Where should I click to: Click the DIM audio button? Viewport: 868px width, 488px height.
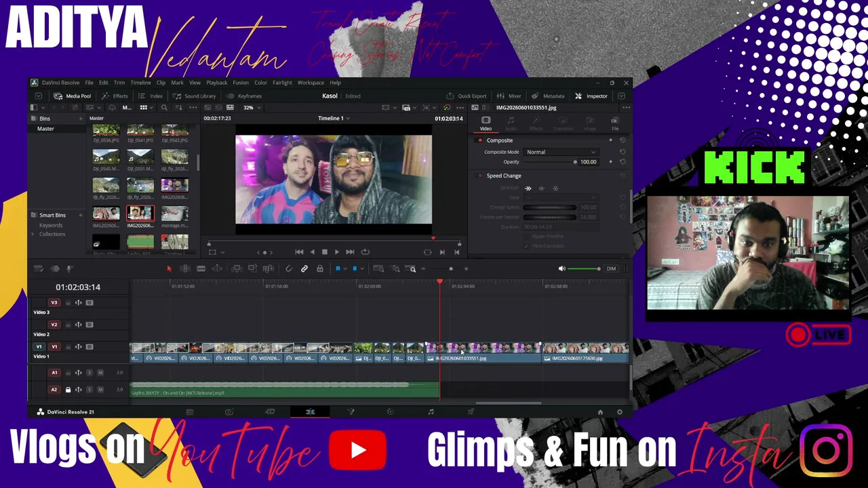click(611, 269)
